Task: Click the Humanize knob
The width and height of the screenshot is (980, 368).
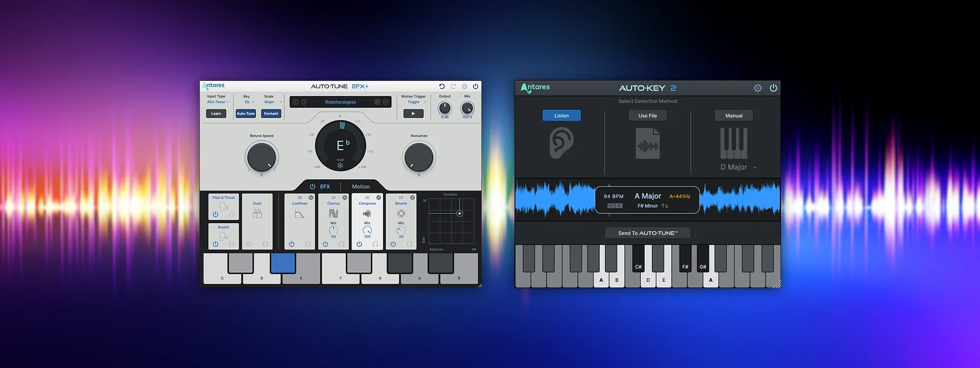Action: [419, 157]
